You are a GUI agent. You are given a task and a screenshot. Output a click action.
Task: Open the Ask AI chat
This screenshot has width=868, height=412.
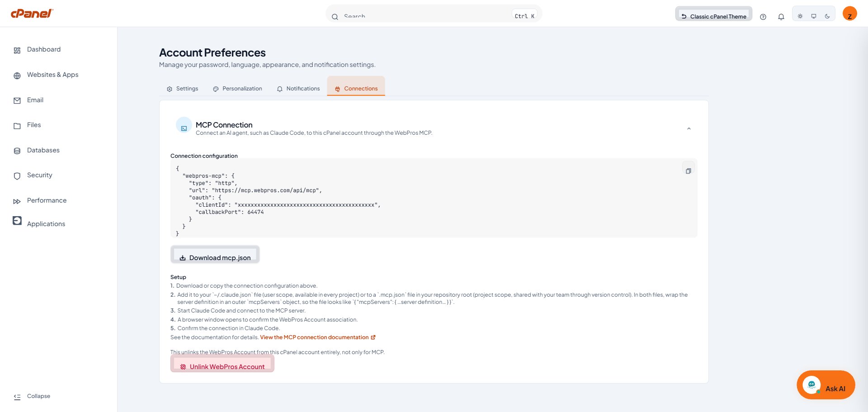point(826,385)
